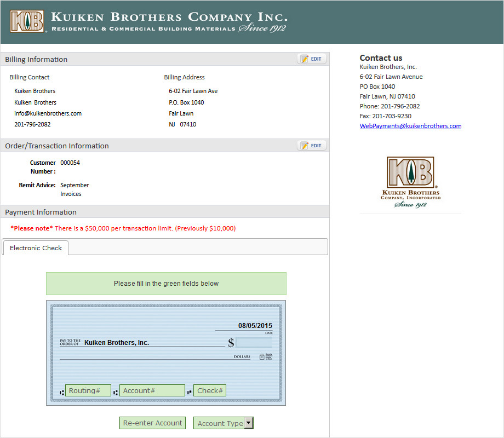Viewport: 504px width, 438px height.
Task: Click the Kuiken Brothers Company Inc. header title
Action: [169, 17]
